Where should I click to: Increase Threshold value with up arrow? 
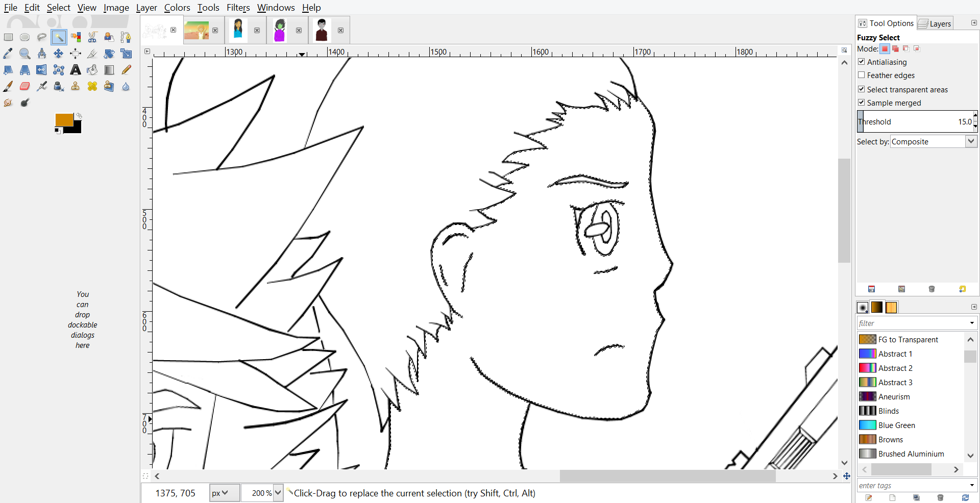click(x=975, y=115)
